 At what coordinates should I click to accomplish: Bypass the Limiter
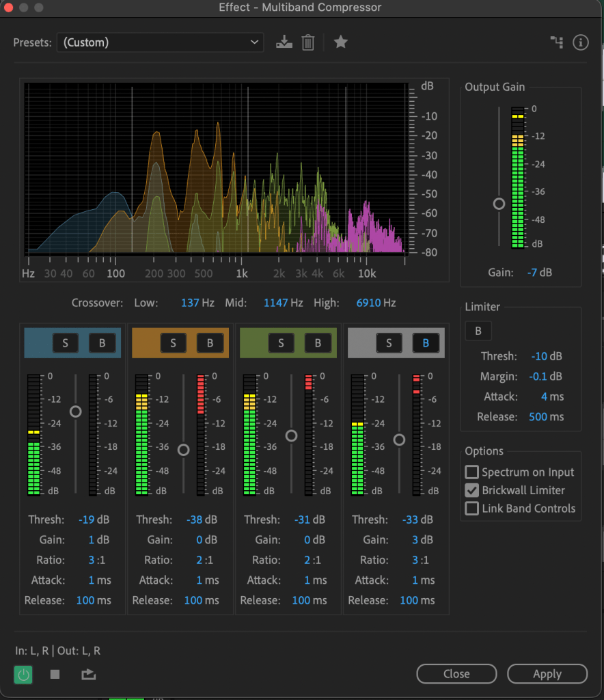(478, 332)
